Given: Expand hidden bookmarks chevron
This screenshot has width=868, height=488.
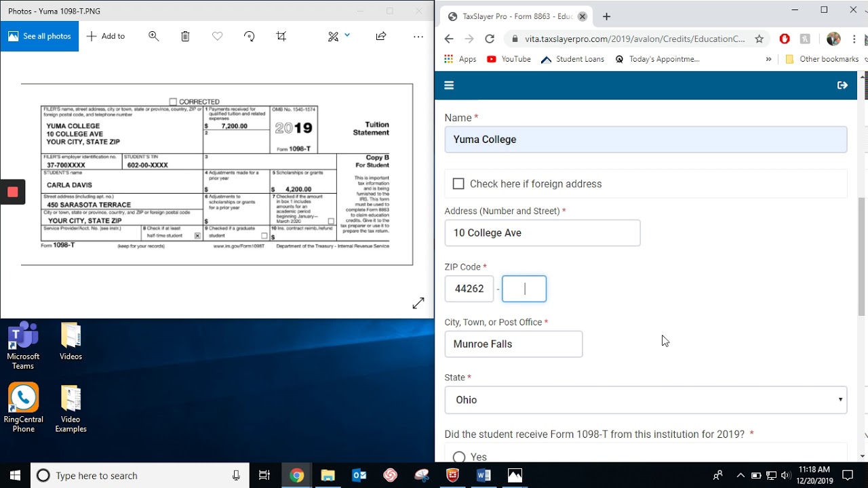Looking at the screenshot, I should click(x=768, y=59).
